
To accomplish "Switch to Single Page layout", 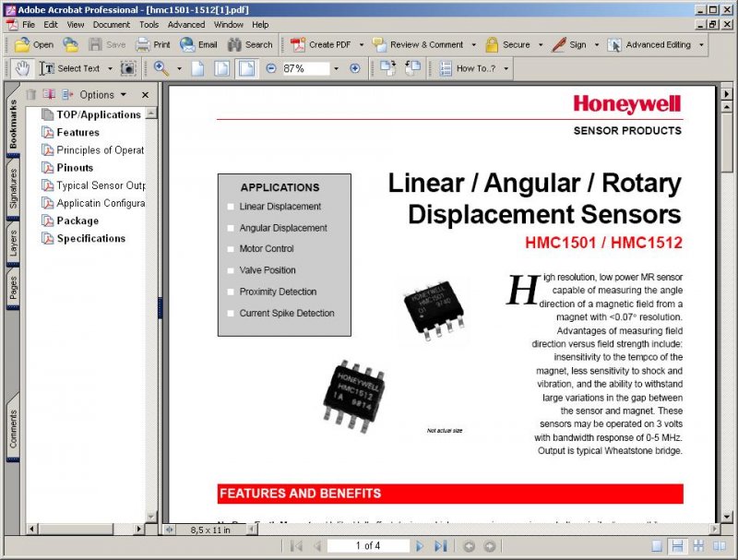I will click(x=657, y=546).
